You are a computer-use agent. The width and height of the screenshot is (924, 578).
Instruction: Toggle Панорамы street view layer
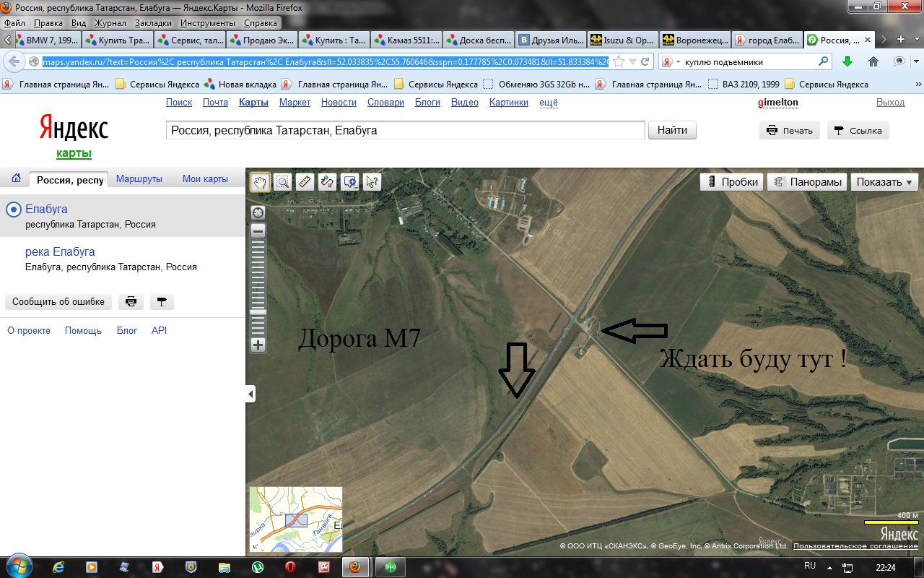(x=807, y=182)
